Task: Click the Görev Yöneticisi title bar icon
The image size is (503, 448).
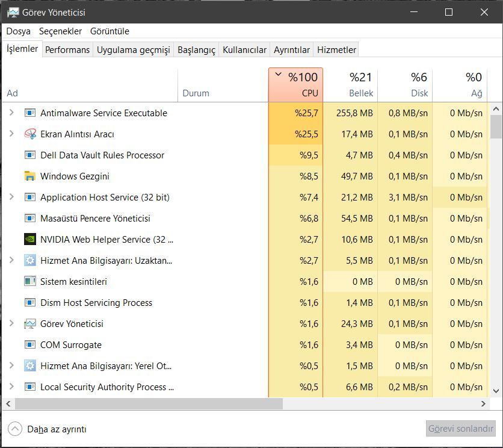Action: point(13,13)
